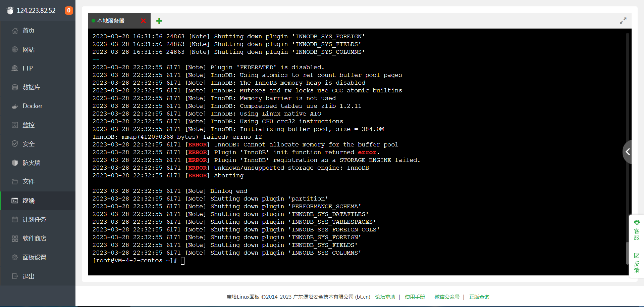Switch to the 本地服务器 tab
The image size is (644, 307).
111,21
